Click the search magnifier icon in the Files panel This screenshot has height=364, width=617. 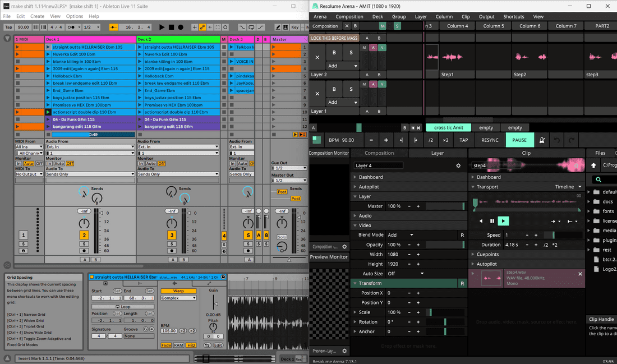[x=598, y=179]
